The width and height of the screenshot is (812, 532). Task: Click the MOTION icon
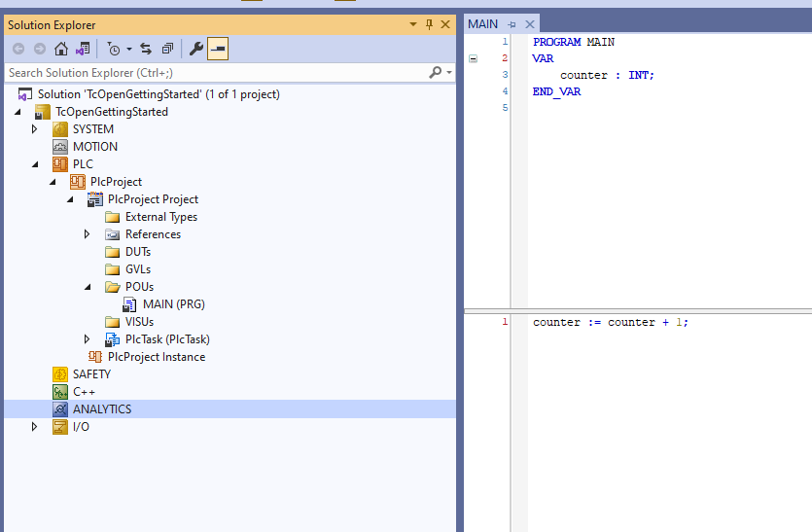click(60, 147)
